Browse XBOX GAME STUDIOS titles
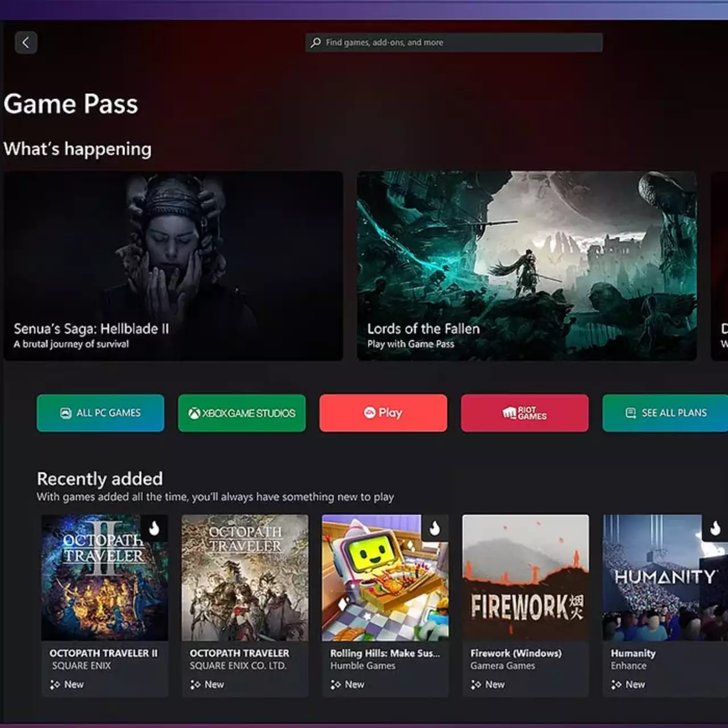 [242, 413]
